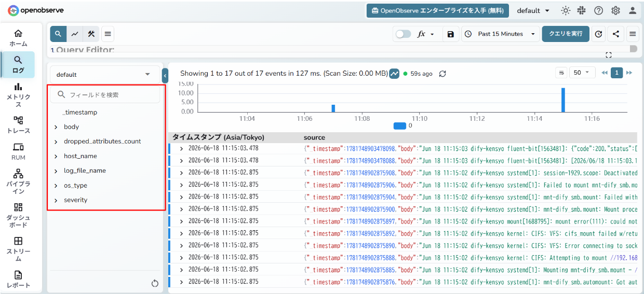The image size is (644, 294).
Task: Click the openobserve logo
Action: point(36,10)
